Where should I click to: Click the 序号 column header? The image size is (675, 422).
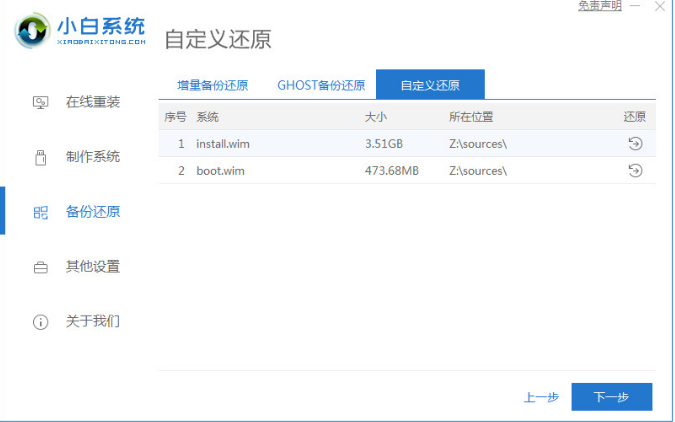[175, 117]
